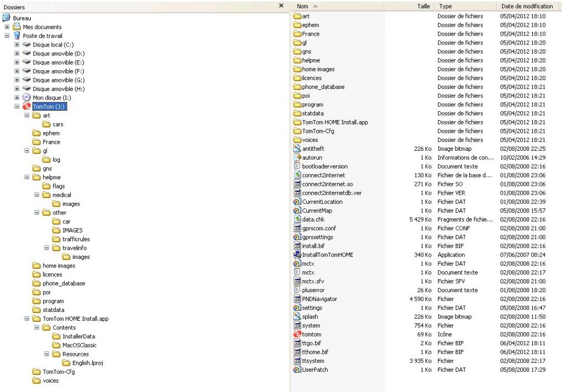562x392 pixels.
Task: Click the connect2internet.so file icon
Action: [297, 184]
